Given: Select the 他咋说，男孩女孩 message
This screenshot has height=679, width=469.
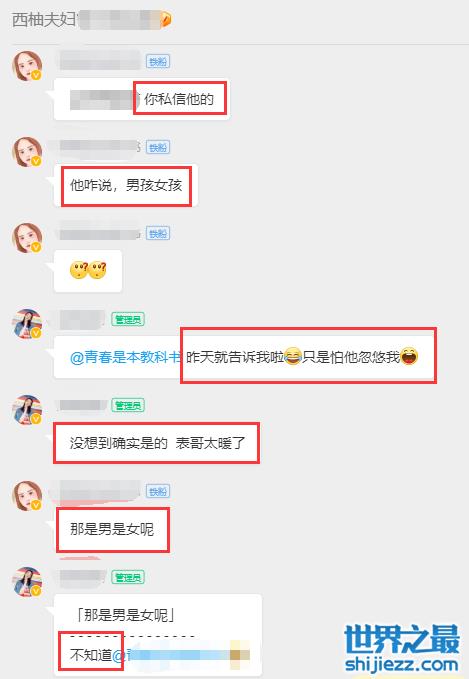Looking at the screenshot, I should [x=126, y=185].
